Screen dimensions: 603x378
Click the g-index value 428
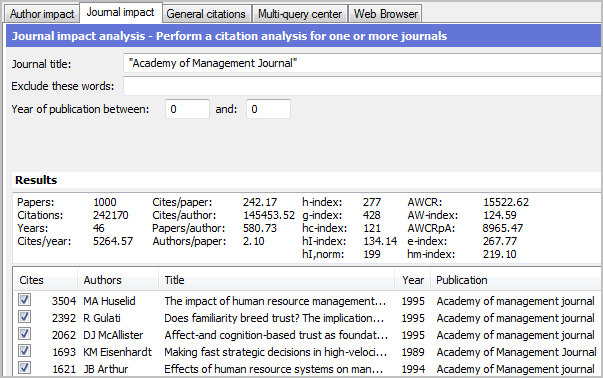(x=371, y=215)
